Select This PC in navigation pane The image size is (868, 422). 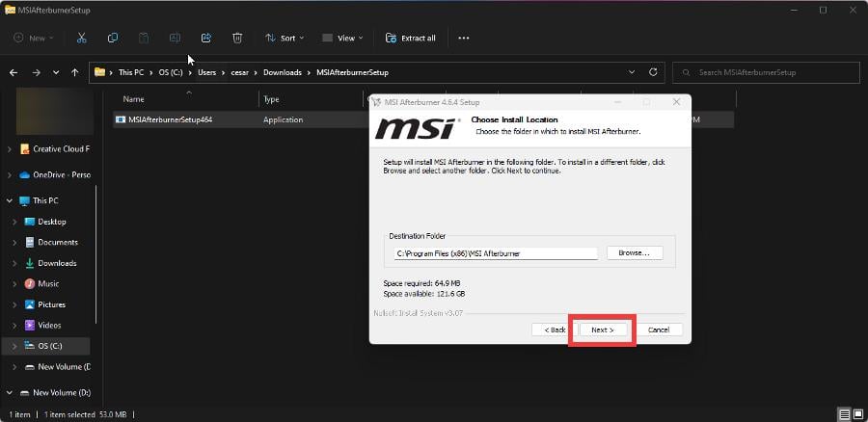pos(39,200)
